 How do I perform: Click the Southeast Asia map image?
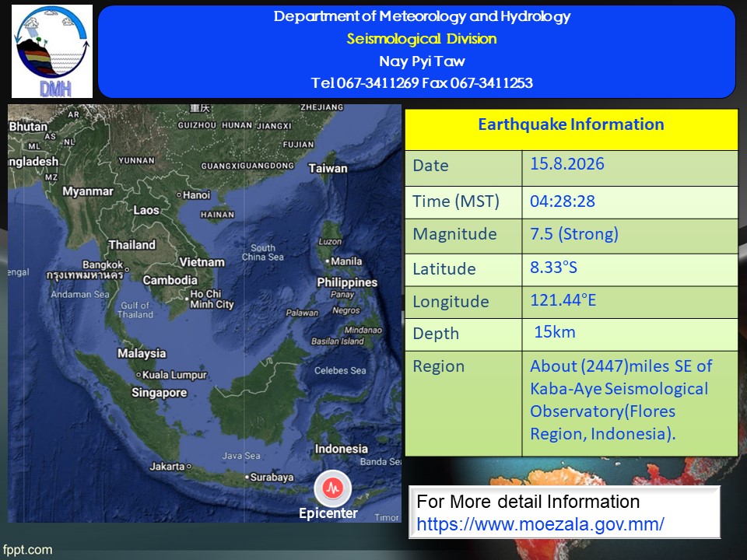click(x=205, y=313)
